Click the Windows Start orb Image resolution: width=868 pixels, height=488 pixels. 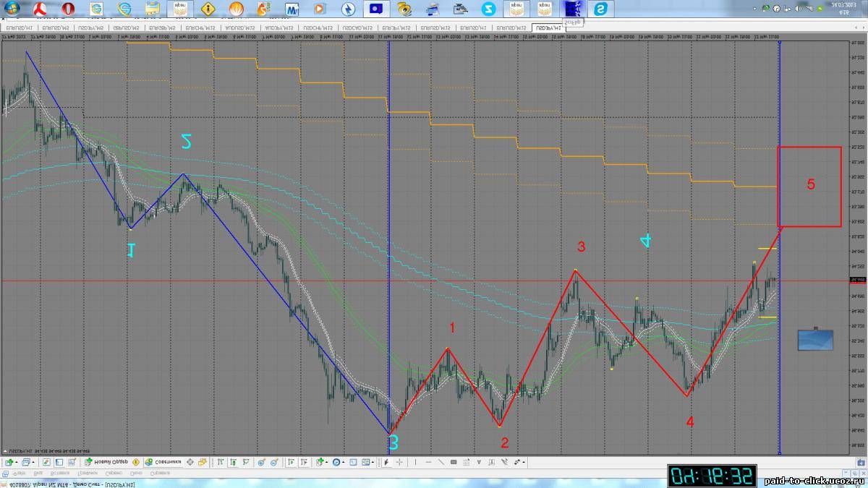pos(12,9)
